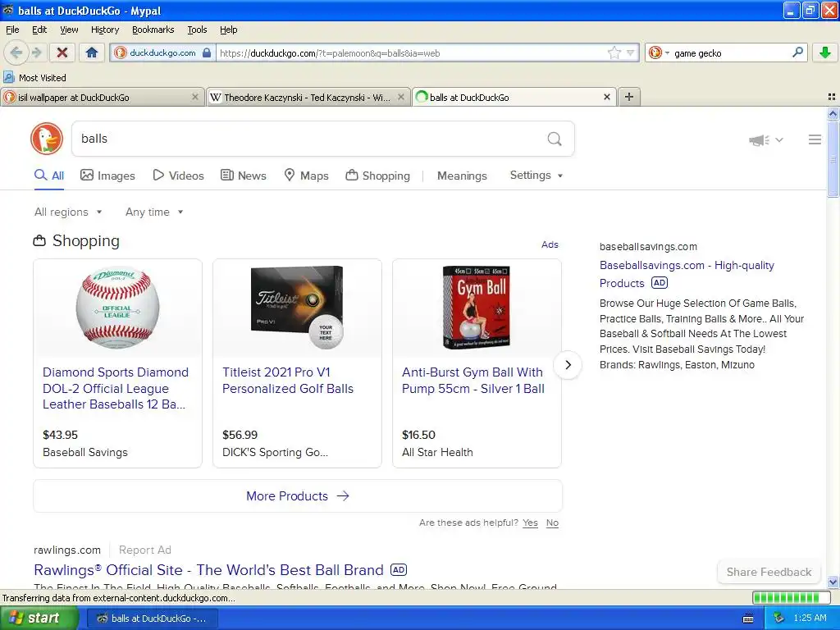Open the home page via house icon
This screenshot has height=630, width=840.
coord(92,52)
